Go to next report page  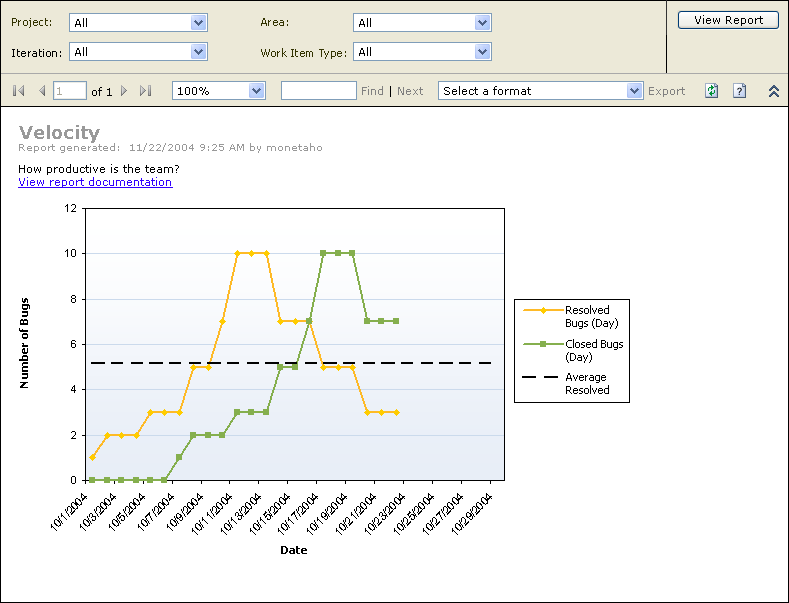coord(124,91)
